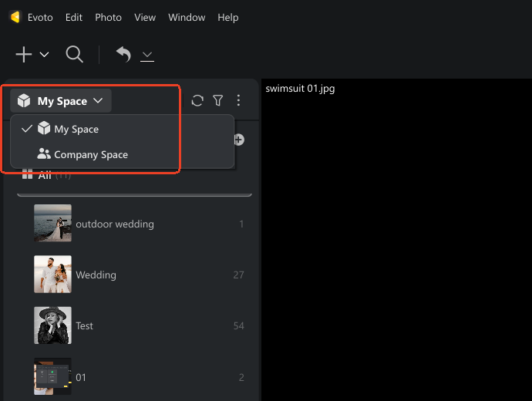Open the outdoor wedding project thumbnail
The width and height of the screenshot is (532, 401).
tap(53, 224)
